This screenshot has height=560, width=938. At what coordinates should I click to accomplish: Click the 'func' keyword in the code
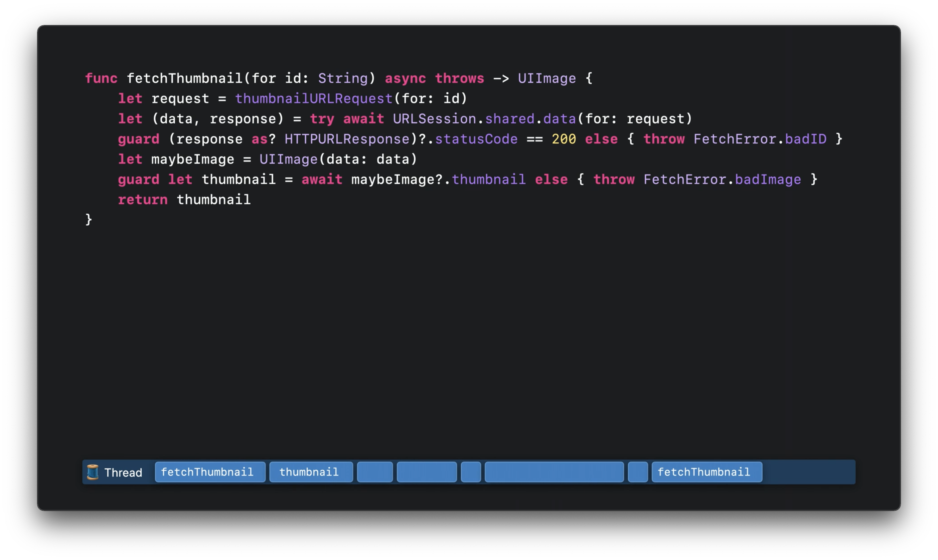[x=101, y=78]
